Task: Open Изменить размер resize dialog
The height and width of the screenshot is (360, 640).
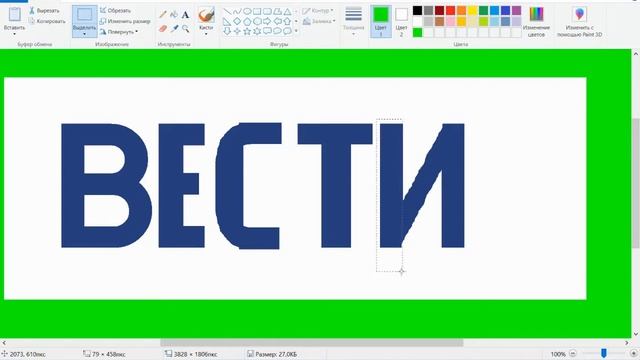Action: coord(125,21)
